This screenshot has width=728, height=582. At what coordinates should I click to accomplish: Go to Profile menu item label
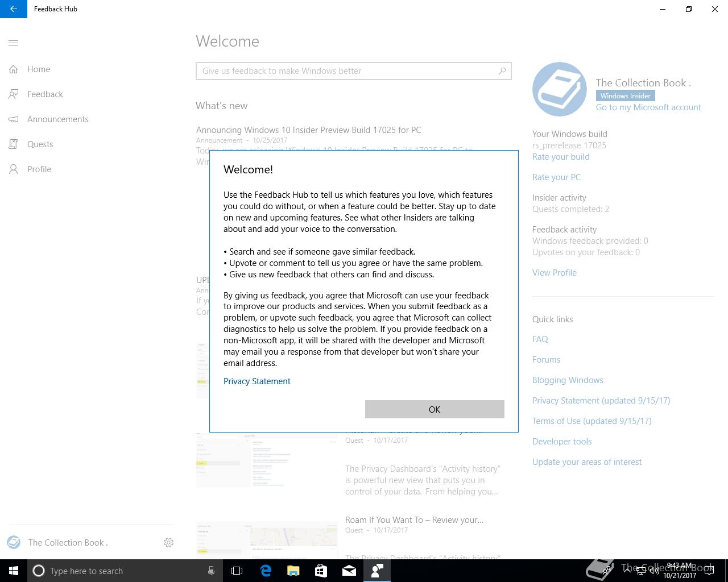(x=39, y=169)
